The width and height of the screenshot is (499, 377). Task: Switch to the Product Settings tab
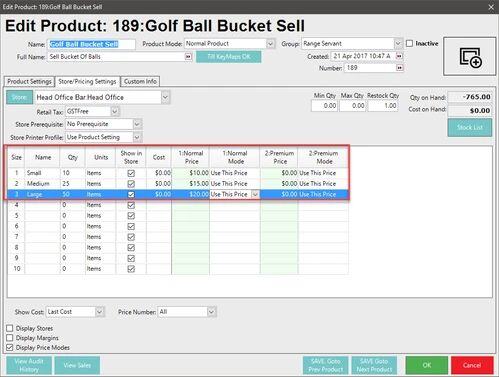click(29, 81)
